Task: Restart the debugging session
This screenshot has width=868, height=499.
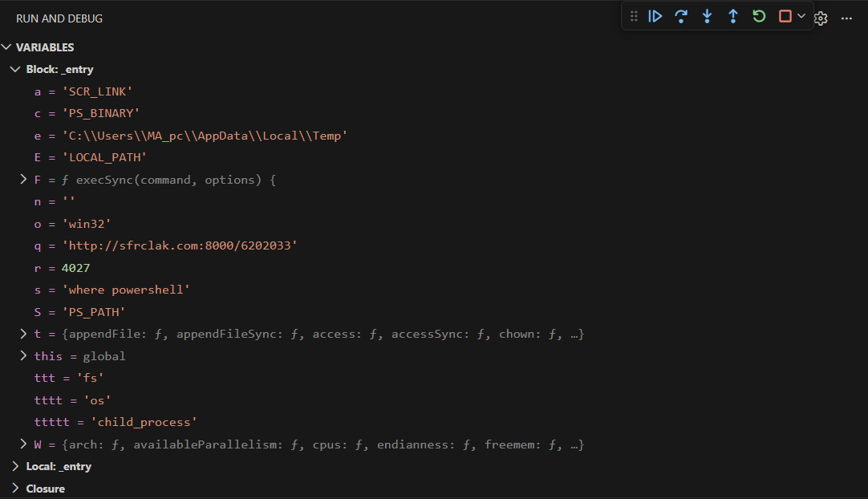Action: (758, 16)
